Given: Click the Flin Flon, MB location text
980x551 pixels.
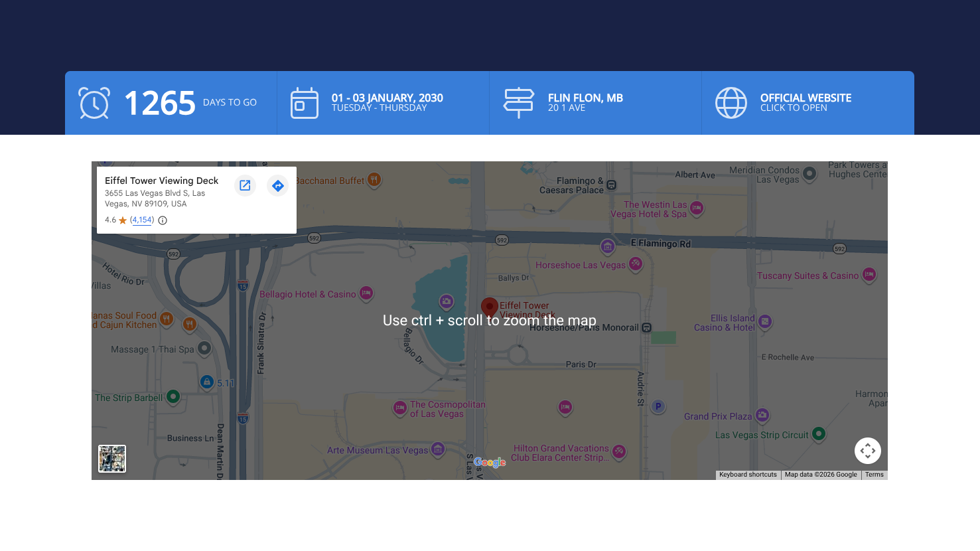Looking at the screenshot, I should click(x=585, y=98).
